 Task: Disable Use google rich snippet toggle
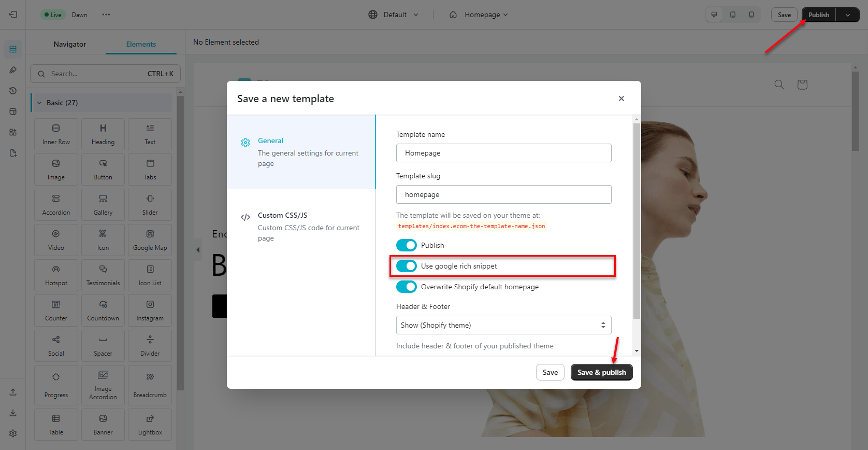pos(407,266)
